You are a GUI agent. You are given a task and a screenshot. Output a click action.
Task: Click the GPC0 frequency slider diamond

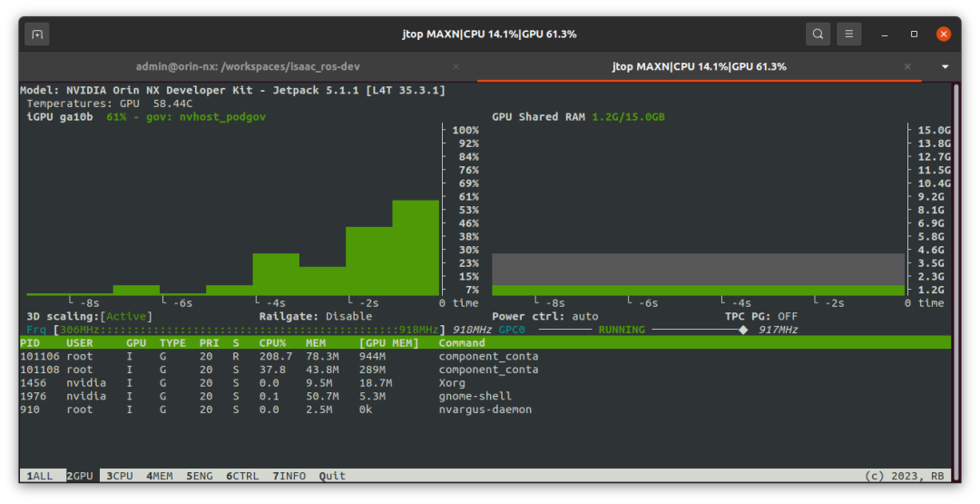click(x=743, y=330)
